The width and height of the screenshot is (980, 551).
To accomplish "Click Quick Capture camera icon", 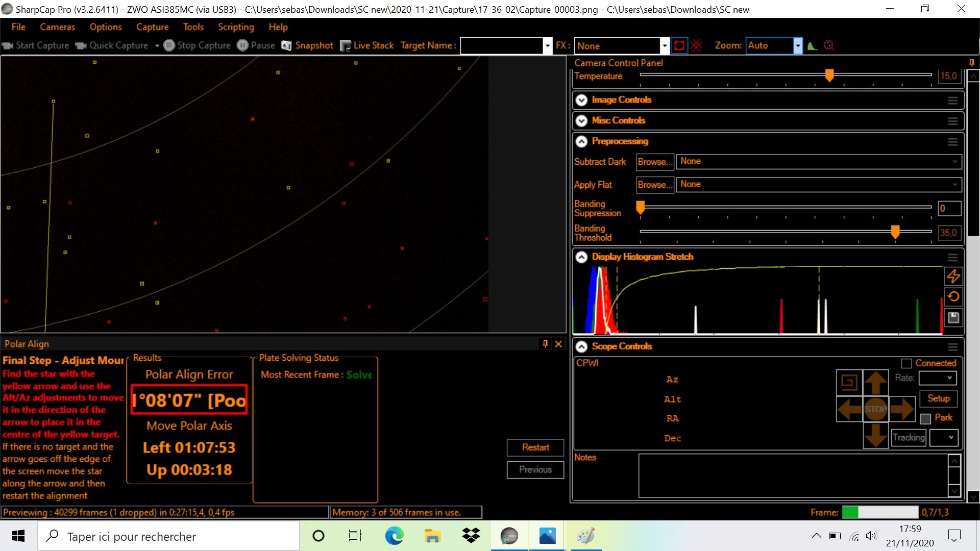I will point(81,45).
